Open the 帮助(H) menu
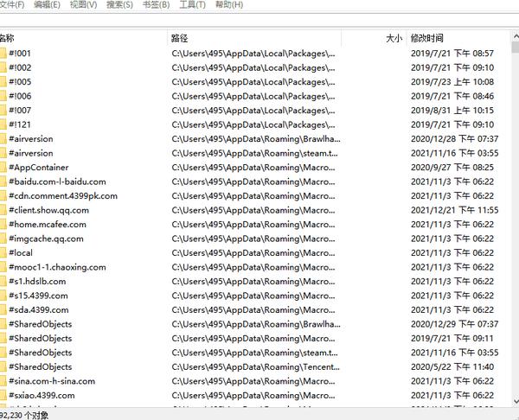 coord(229,4)
